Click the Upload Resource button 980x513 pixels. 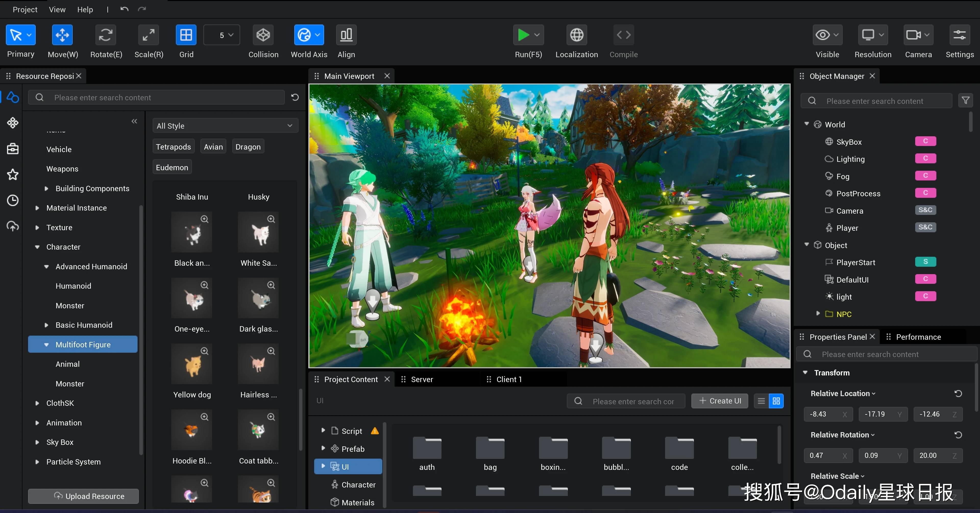coord(83,496)
